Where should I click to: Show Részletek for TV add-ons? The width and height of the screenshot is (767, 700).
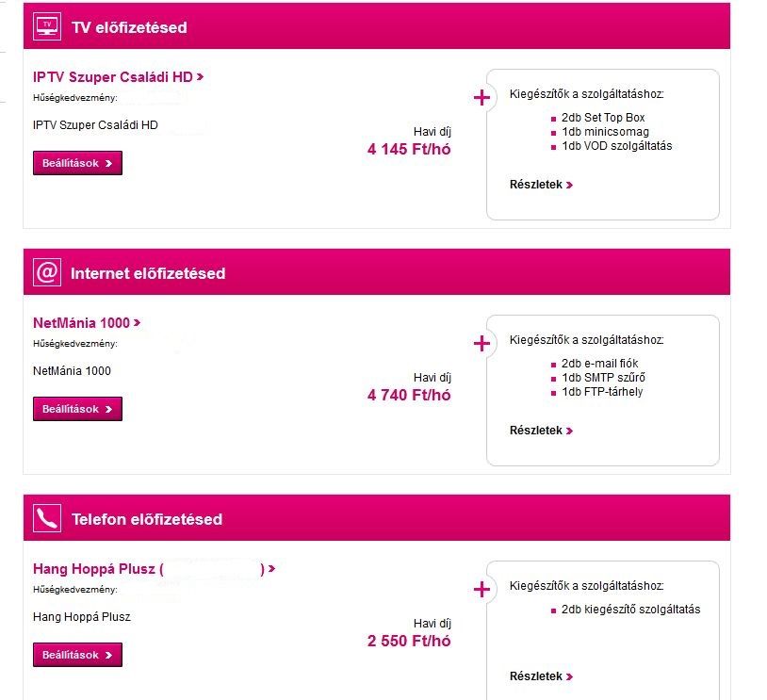coord(541,185)
